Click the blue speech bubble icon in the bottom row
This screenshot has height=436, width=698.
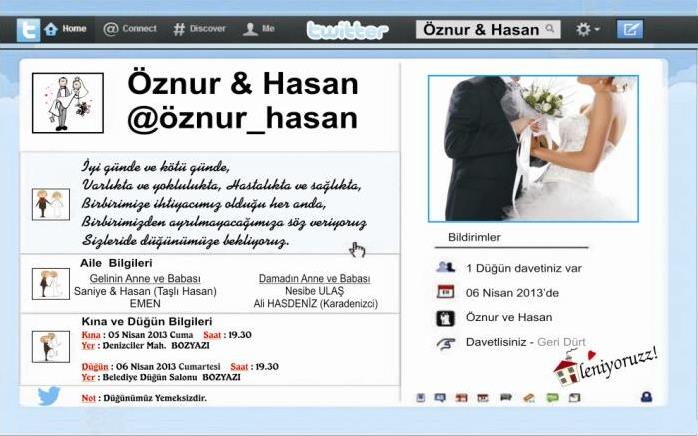[x=440, y=398]
